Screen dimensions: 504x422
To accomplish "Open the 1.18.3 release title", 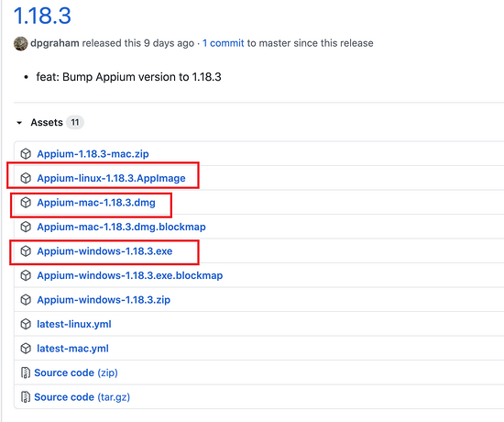I will [x=42, y=16].
